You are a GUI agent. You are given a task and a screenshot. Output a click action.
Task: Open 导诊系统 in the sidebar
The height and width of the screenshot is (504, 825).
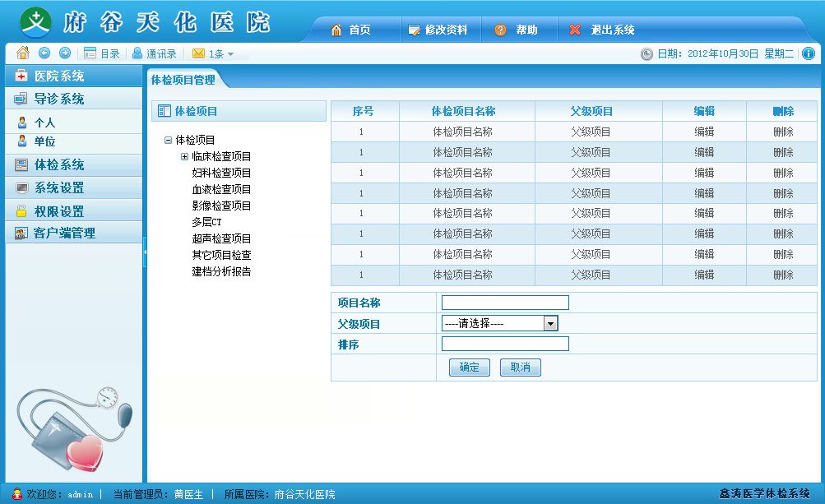click(x=74, y=99)
